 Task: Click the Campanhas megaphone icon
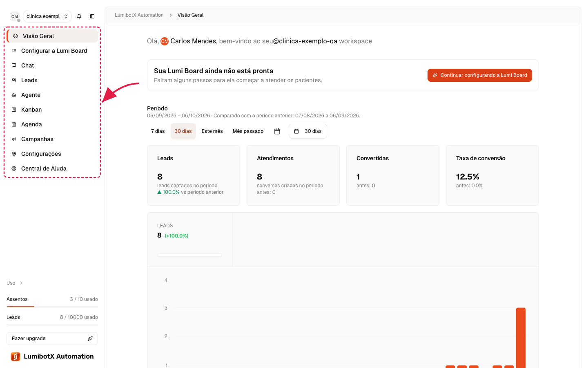tap(14, 139)
